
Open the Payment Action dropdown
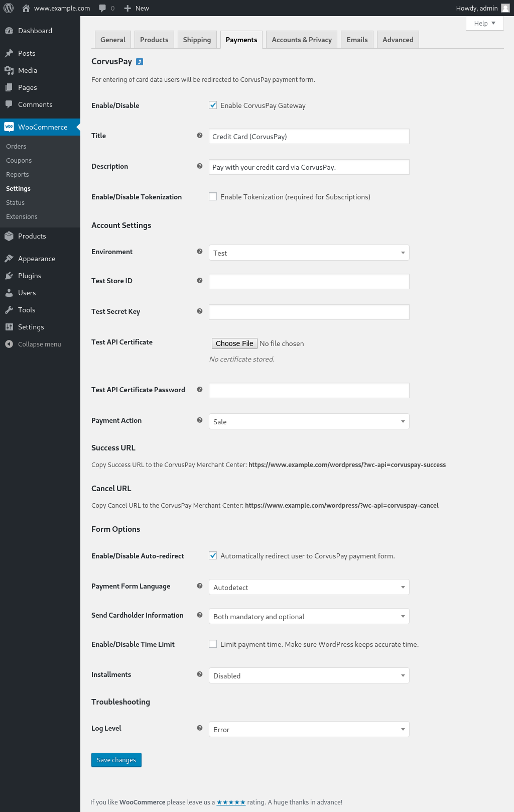click(309, 421)
